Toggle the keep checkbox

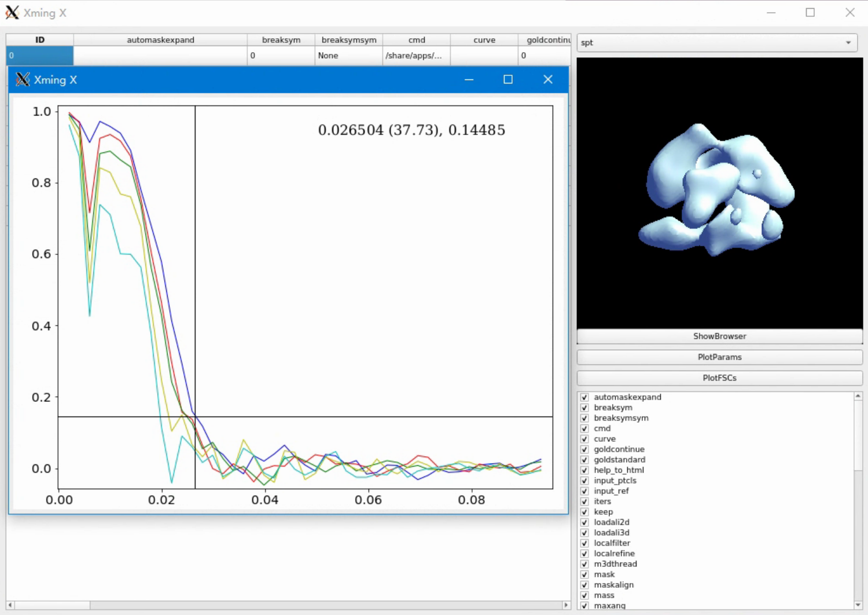click(584, 512)
